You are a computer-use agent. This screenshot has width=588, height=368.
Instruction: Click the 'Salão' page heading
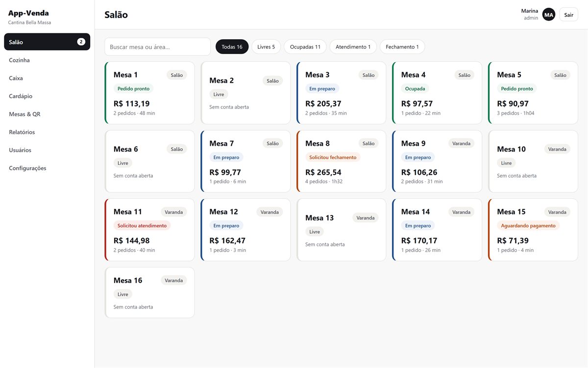(116, 15)
